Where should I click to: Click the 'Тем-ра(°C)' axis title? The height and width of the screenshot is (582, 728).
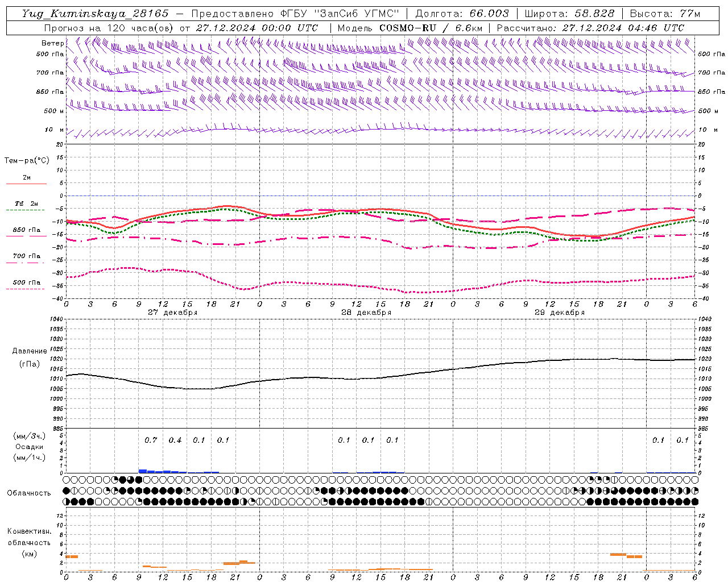point(27,161)
